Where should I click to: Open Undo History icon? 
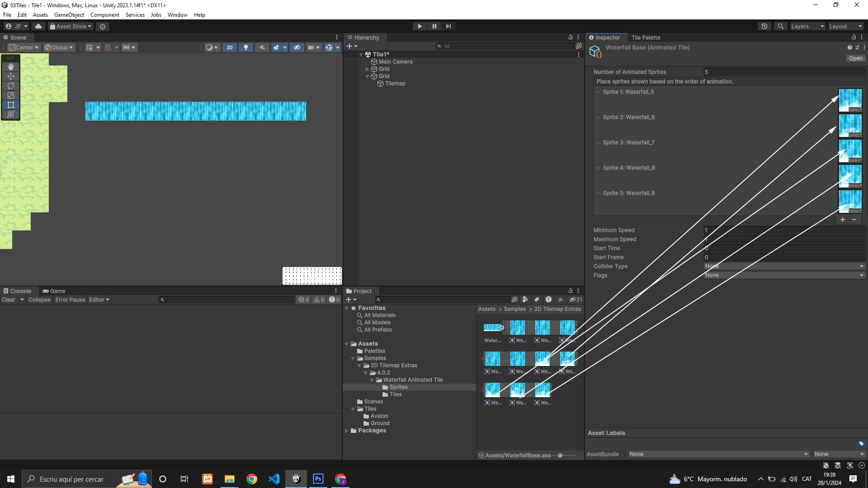click(764, 26)
